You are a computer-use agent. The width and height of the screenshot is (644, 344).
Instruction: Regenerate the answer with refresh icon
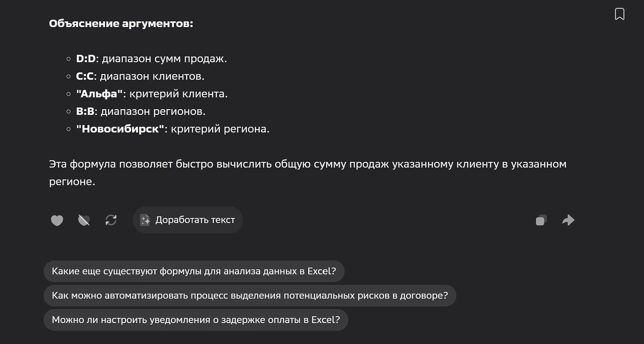[x=111, y=220]
